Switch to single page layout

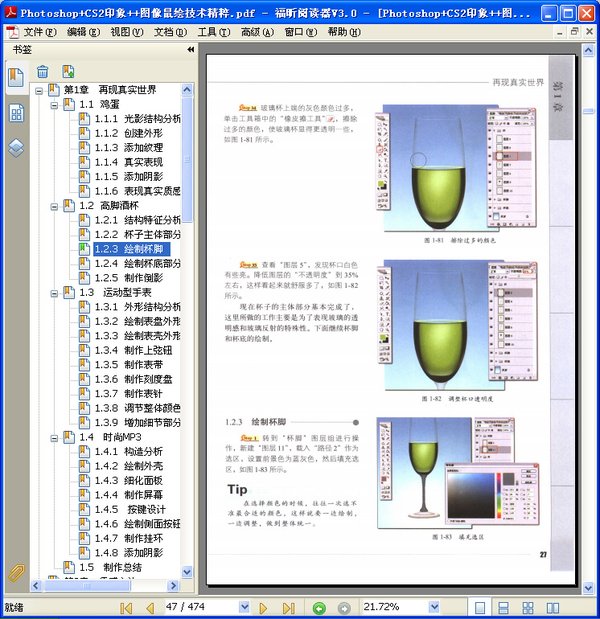pos(480,608)
